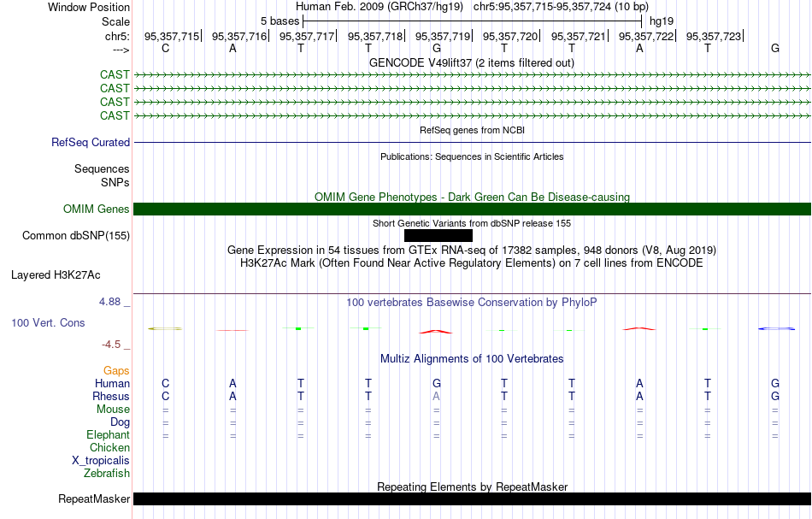Click the black RepeatMasker element bar
The height and width of the screenshot is (519, 812).
[472, 498]
